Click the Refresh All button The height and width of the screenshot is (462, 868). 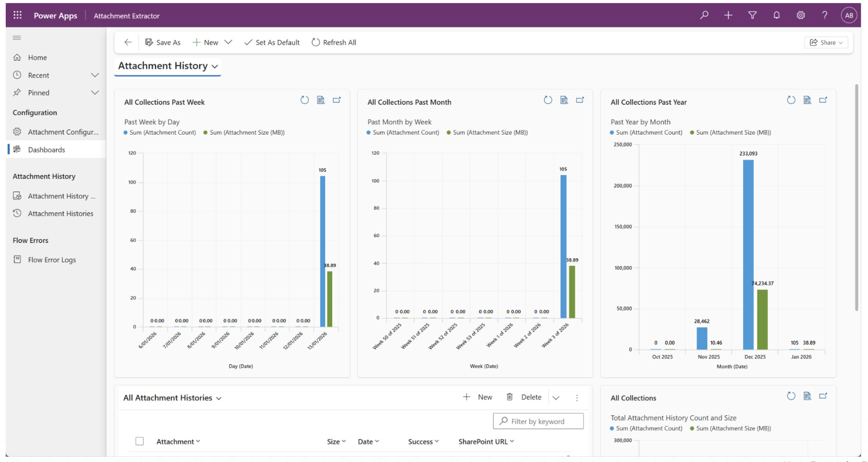click(334, 42)
